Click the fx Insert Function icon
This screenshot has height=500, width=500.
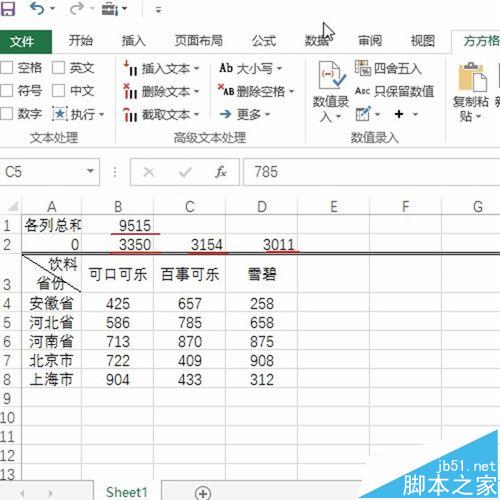[221, 172]
